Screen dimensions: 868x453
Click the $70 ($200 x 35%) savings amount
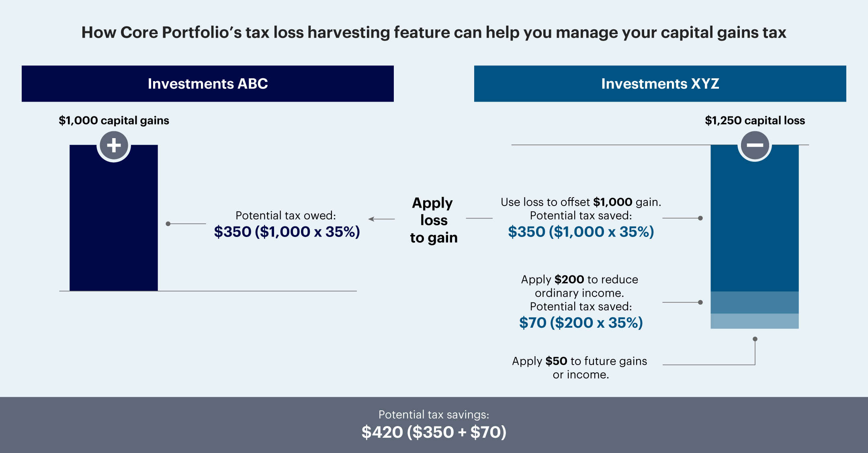581,323
